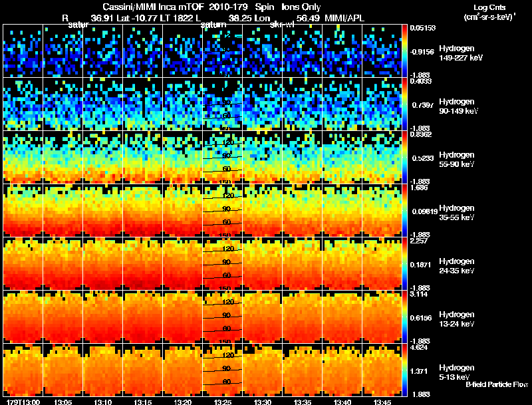The height and width of the screenshot is (405, 532).
Task: Click the '(cm²-sr-s-keV)' units label
Action: tap(489, 17)
